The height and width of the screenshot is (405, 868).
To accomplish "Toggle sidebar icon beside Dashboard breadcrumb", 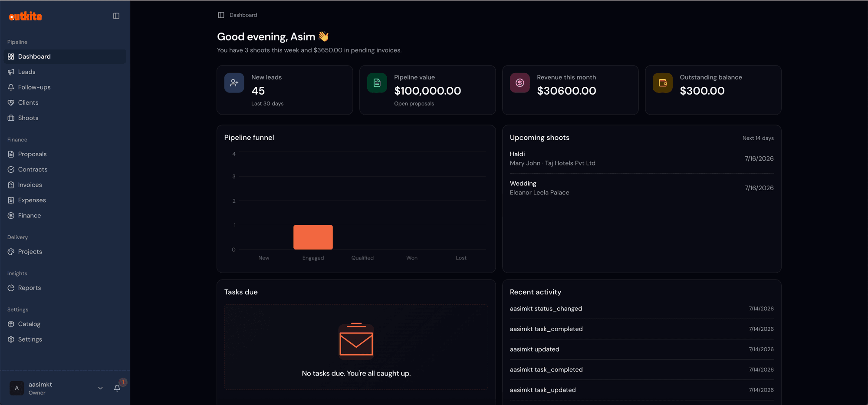I will pyautogui.click(x=221, y=15).
